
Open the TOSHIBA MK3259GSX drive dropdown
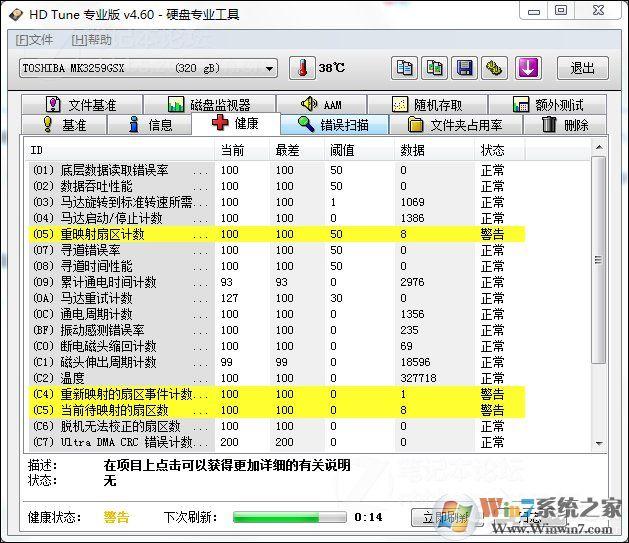[x=148, y=68]
